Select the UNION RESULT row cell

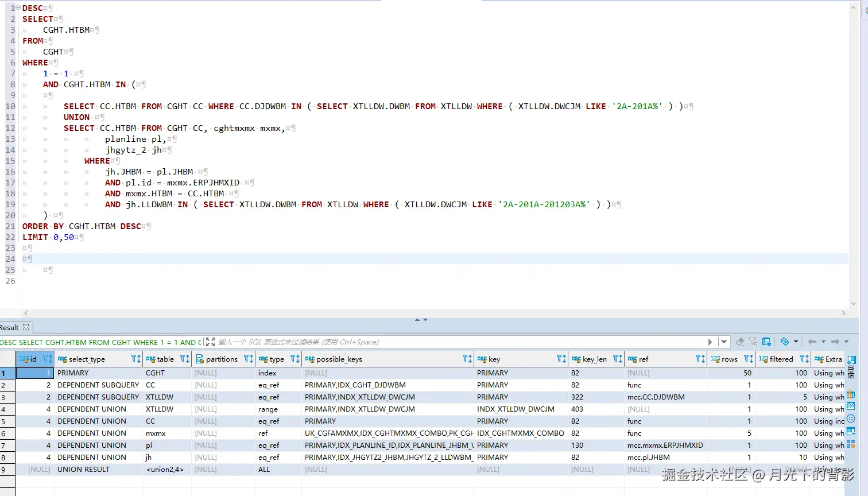pos(83,469)
